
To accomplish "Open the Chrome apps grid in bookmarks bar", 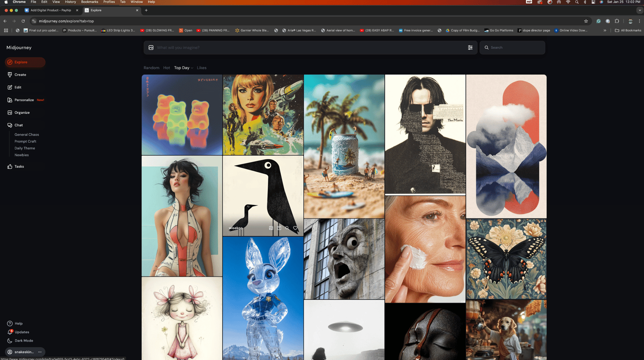I will click(6, 30).
